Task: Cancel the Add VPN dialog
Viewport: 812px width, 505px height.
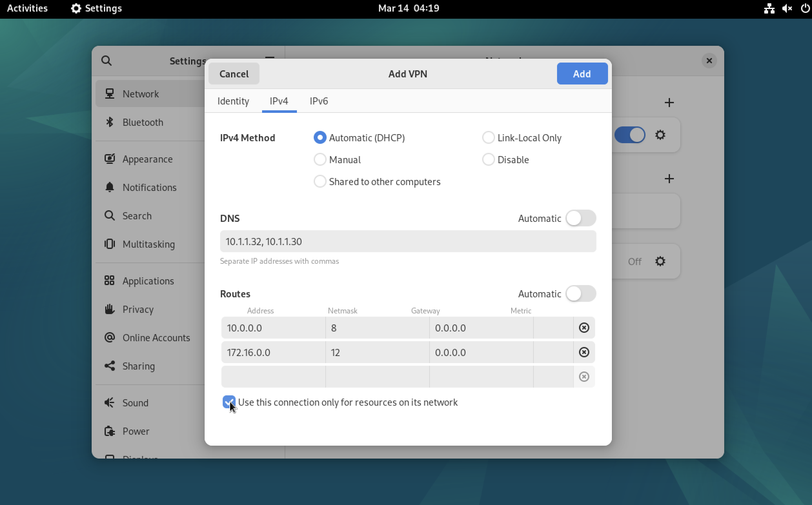Action: coord(234,74)
